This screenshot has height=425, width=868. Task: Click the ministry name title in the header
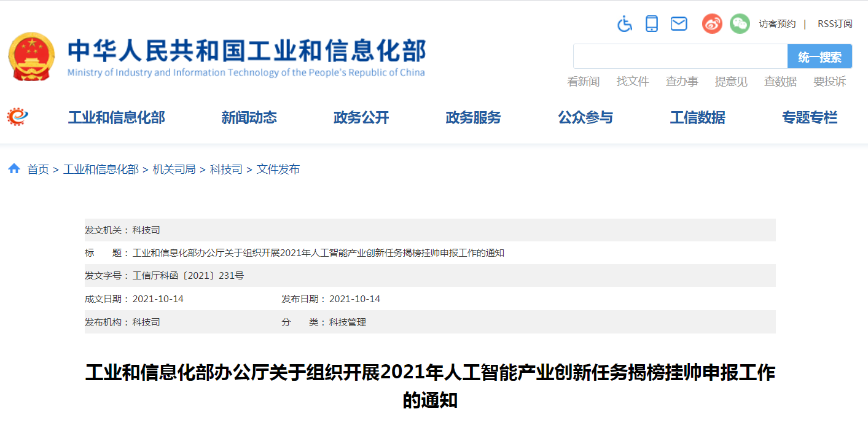click(246, 50)
